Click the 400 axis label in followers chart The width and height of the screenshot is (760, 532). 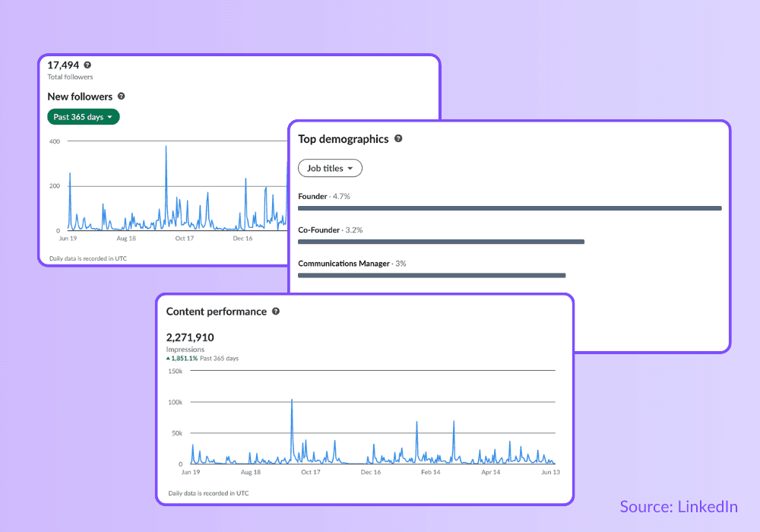[x=54, y=141]
